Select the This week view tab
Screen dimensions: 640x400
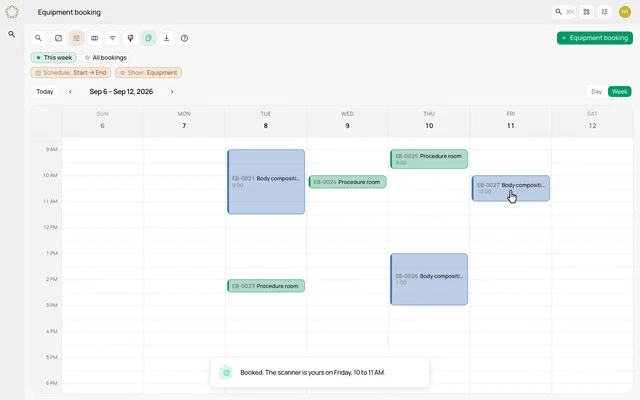[53, 58]
